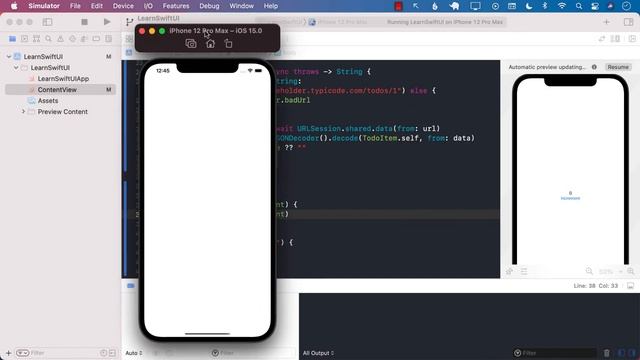Open the Debug menu
The width and height of the screenshot is (640, 360).
point(209,6)
